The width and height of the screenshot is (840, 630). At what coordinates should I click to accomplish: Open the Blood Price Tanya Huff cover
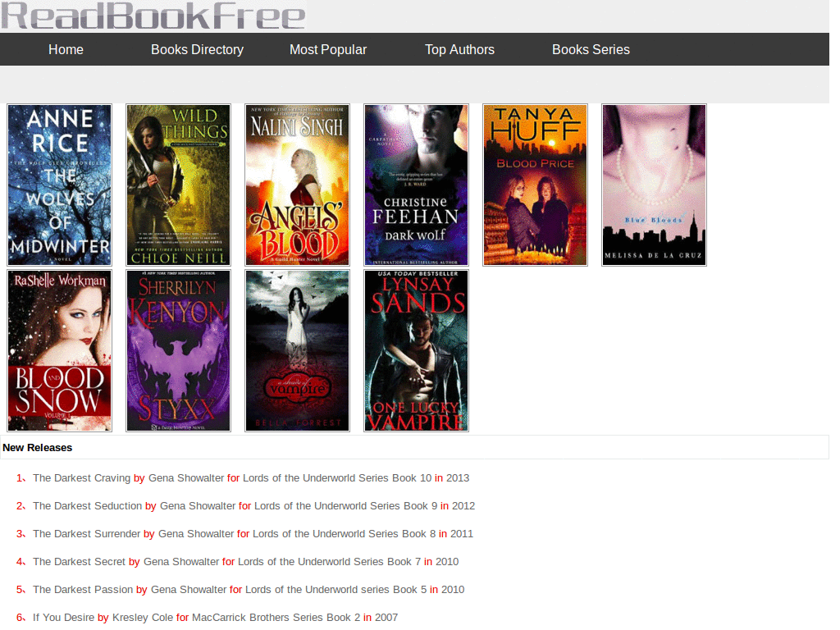pyautogui.click(x=535, y=185)
